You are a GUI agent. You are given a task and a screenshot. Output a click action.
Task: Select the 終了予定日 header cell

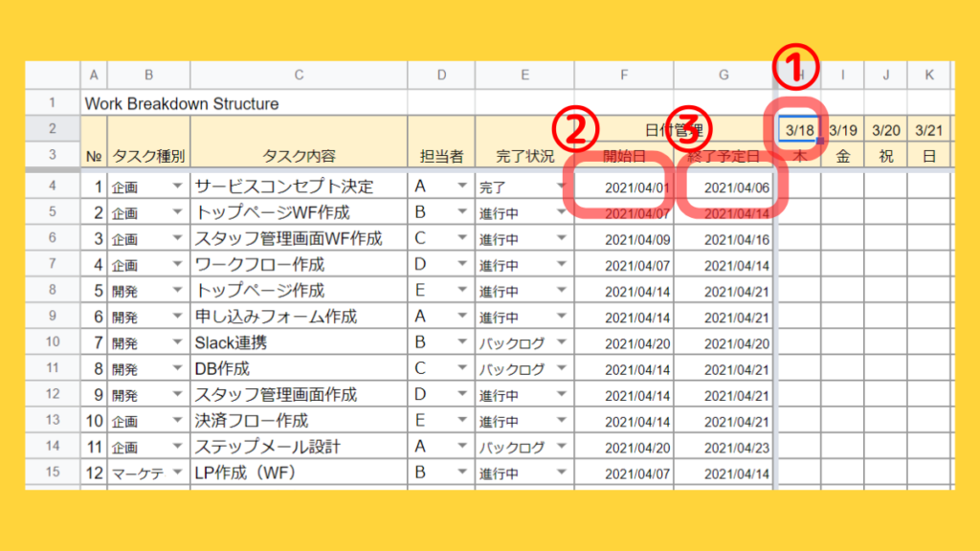tap(724, 154)
